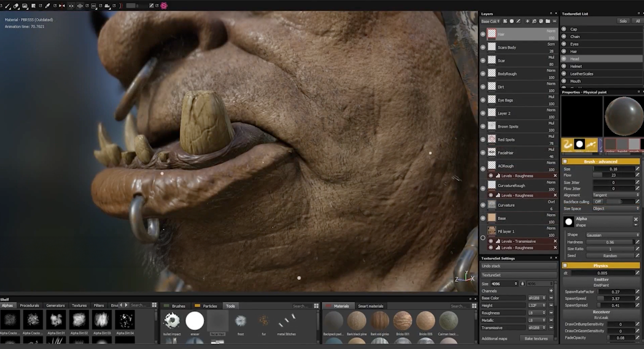Remove layer using minus icon

coord(554,21)
